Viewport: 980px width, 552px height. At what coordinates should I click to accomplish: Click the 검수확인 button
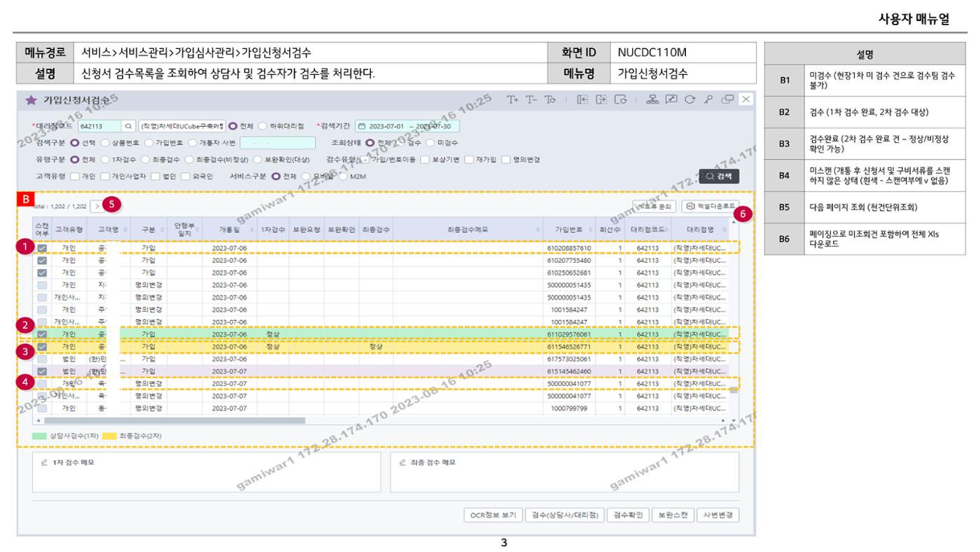[x=628, y=515]
